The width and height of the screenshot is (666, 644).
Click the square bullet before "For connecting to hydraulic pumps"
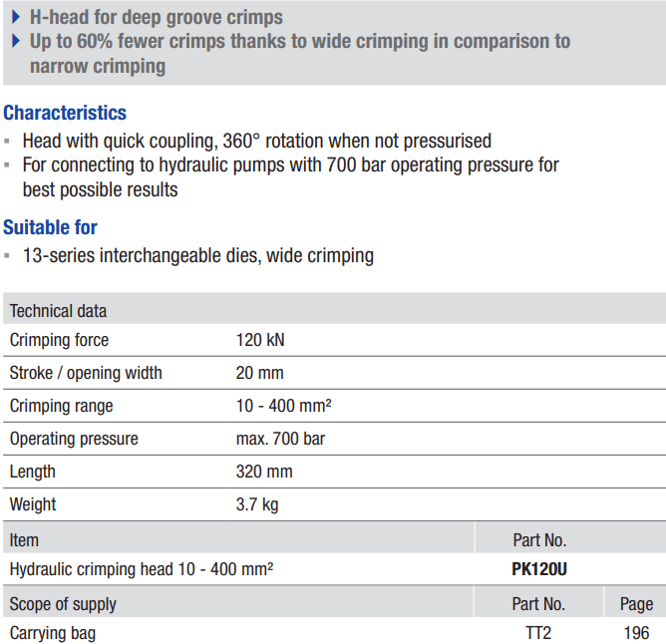pyautogui.click(x=8, y=165)
